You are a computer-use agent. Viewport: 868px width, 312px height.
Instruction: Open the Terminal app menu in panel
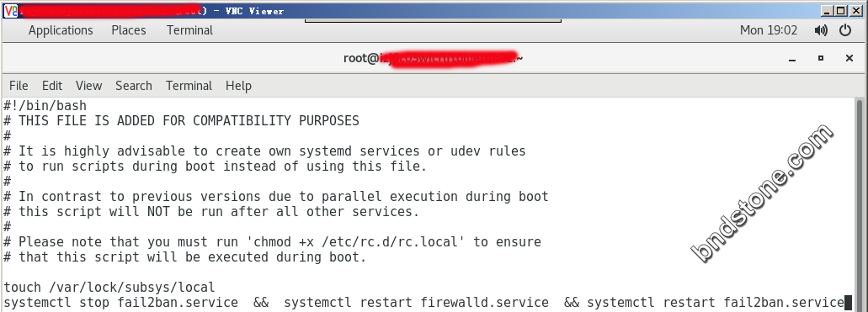click(x=190, y=30)
